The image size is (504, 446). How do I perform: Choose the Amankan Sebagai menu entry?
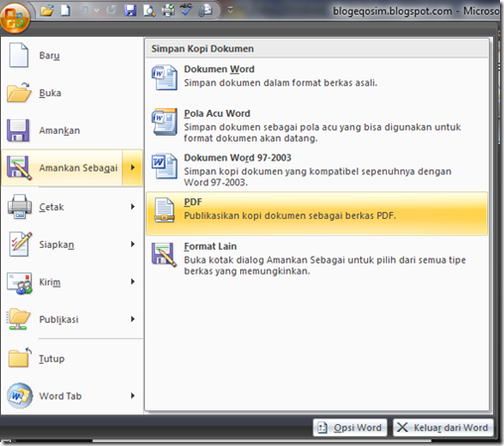(x=63, y=167)
